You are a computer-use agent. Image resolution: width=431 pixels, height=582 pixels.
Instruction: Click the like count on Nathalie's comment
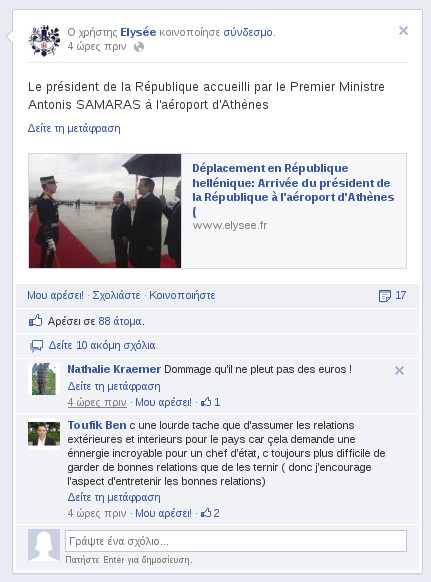tap(210, 402)
